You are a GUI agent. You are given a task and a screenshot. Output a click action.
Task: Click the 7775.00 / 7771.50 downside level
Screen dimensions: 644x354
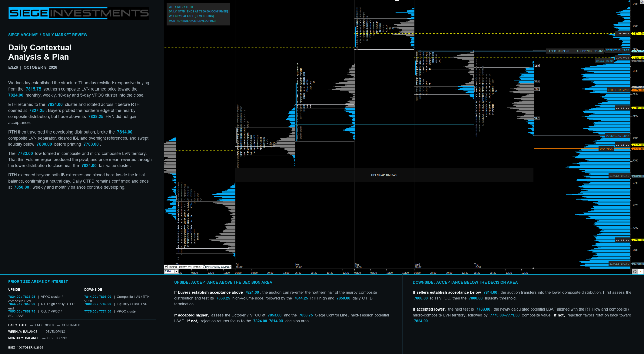[x=98, y=311]
